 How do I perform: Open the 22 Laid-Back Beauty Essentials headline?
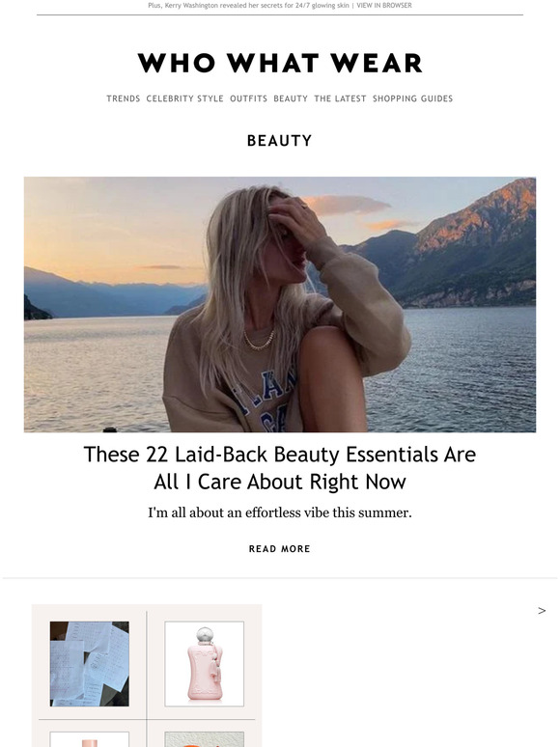click(280, 468)
